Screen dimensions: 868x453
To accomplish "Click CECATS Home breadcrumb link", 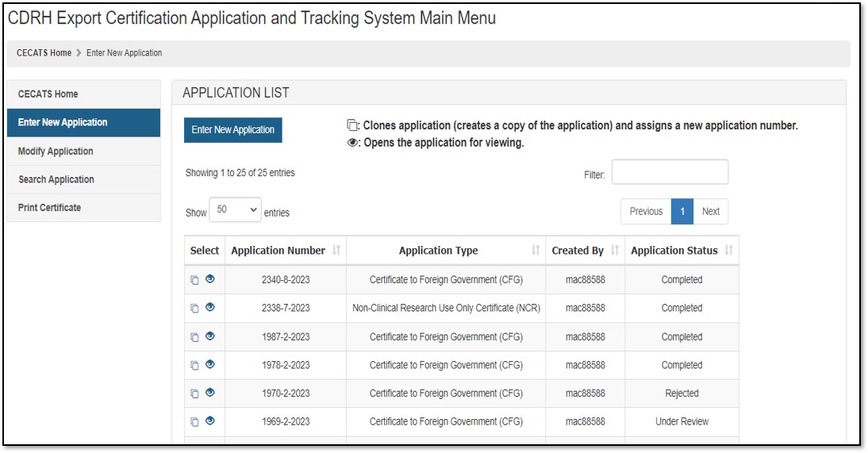I will [44, 53].
